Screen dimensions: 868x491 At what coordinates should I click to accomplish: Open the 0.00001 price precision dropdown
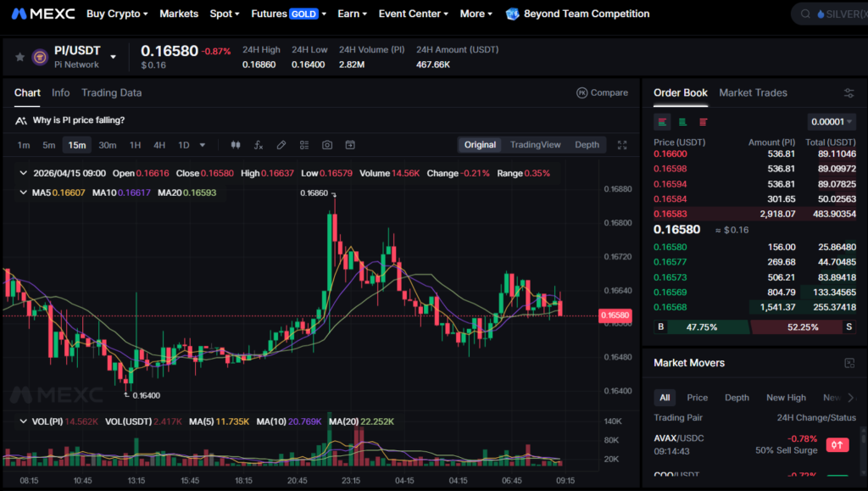[831, 122]
